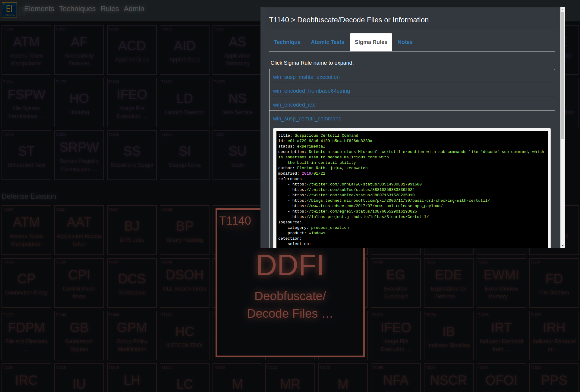The image size is (580, 392).
Task: Collapse the win_susp_certutil_command rule
Action: coord(307,119)
